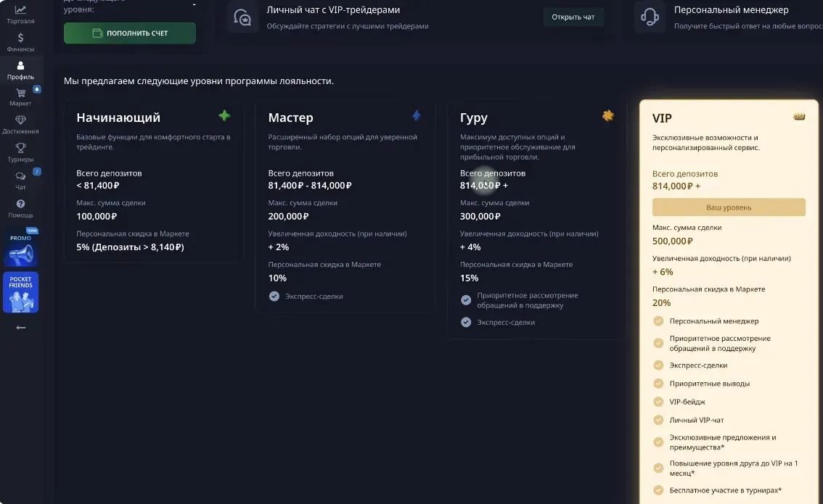This screenshot has width=823, height=504.
Task: Open the Помощь section
Action: (x=21, y=209)
